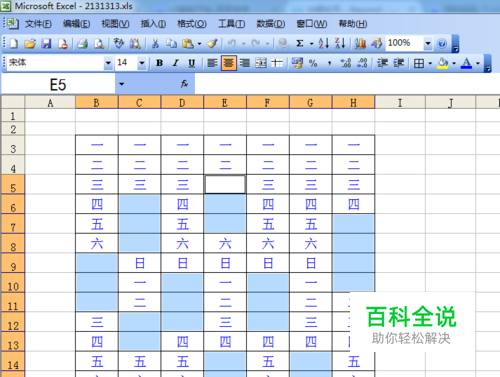Click the Select All corner button
This screenshot has width=500, height=377.
coord(13,103)
